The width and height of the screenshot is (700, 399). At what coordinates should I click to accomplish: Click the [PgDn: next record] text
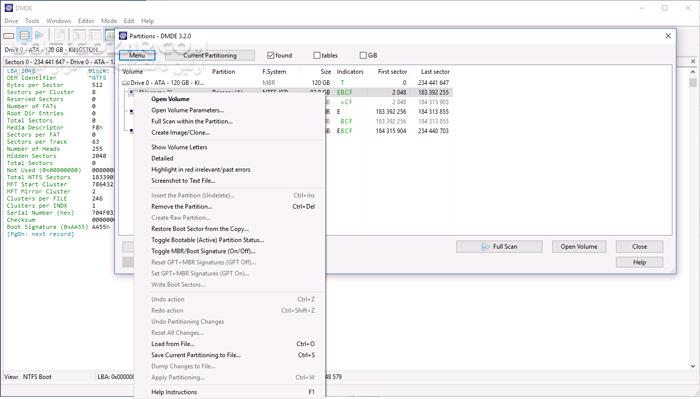tap(40, 234)
